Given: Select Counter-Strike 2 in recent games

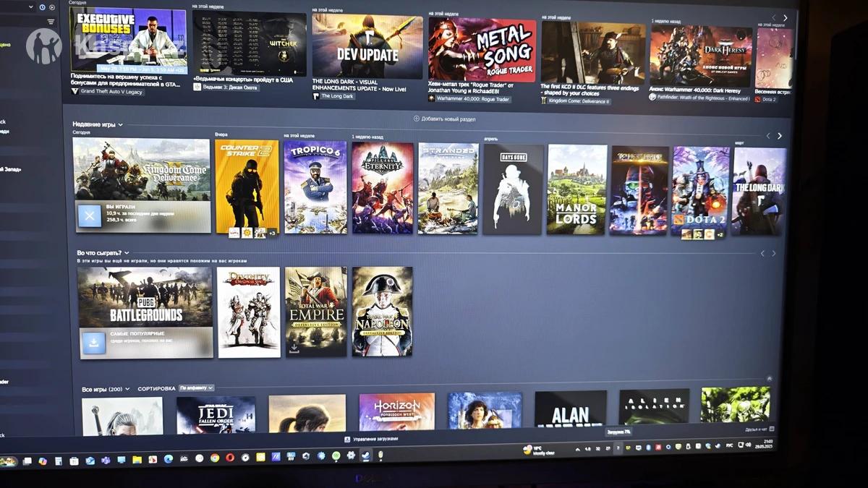Looking at the screenshot, I should point(247,187).
